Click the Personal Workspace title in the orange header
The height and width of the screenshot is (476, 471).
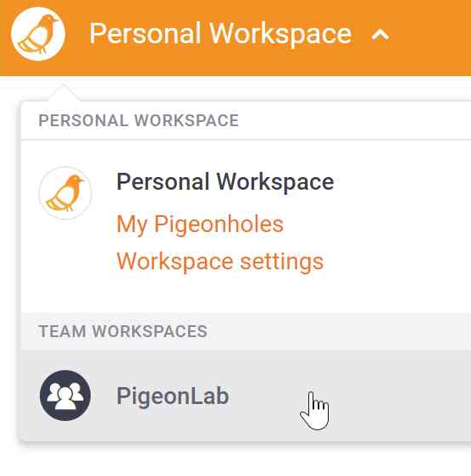[x=220, y=34]
